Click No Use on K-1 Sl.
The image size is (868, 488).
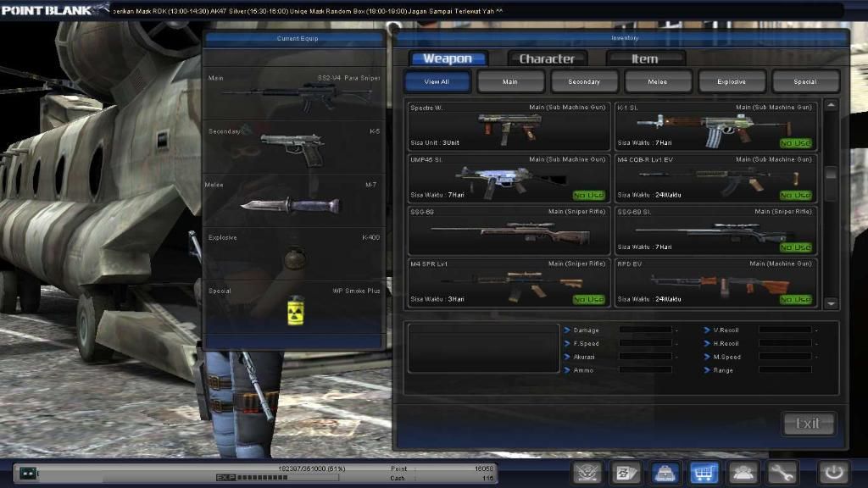[x=795, y=143]
